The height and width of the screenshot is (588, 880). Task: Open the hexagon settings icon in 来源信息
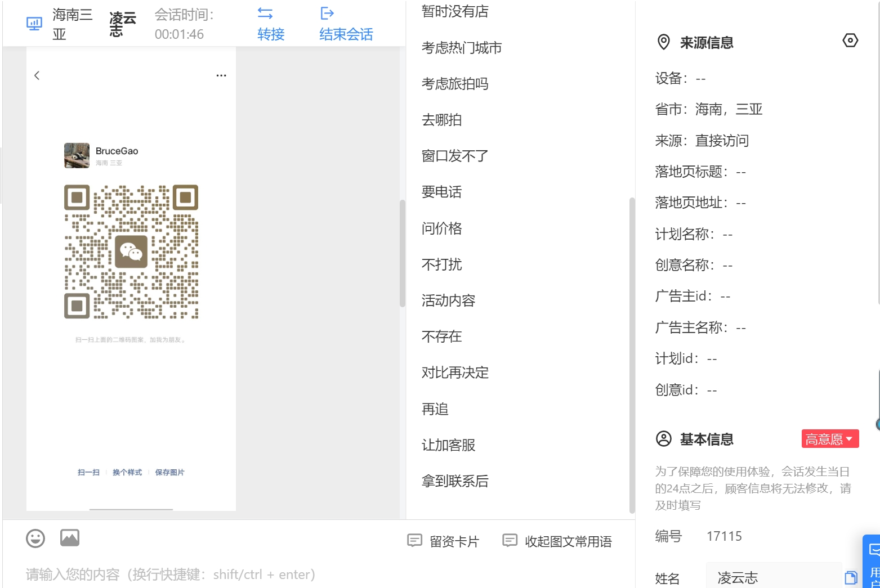(x=850, y=41)
